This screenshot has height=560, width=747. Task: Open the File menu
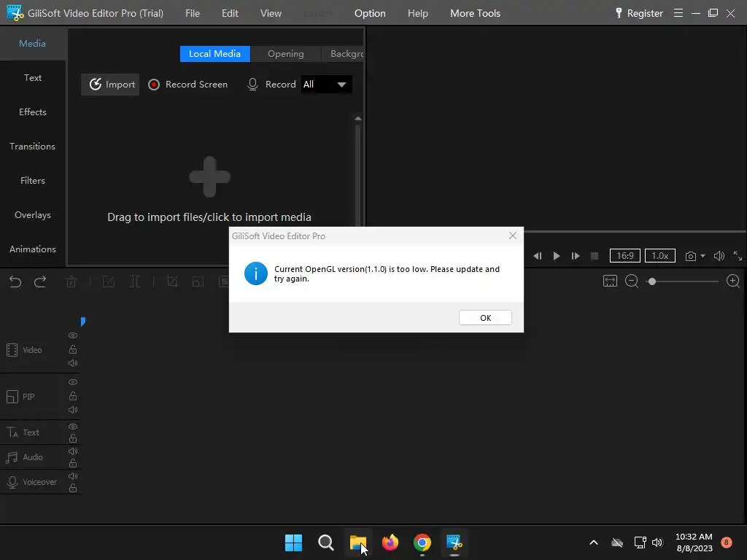193,13
